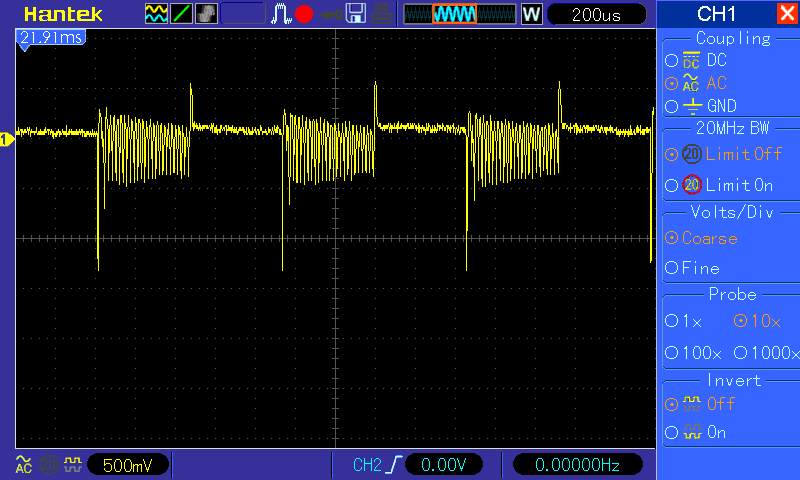Click the printer icon in toolbar
The image size is (800, 480).
381,14
